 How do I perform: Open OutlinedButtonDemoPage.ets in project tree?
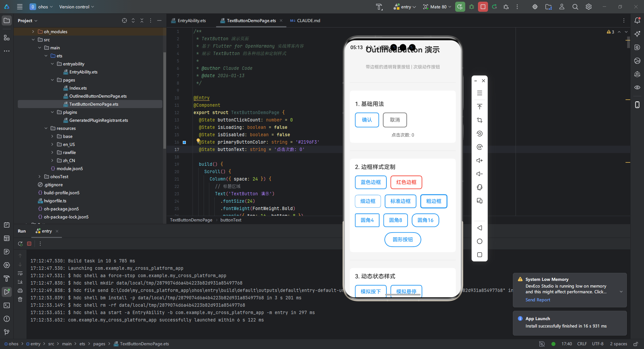pyautogui.click(x=98, y=96)
